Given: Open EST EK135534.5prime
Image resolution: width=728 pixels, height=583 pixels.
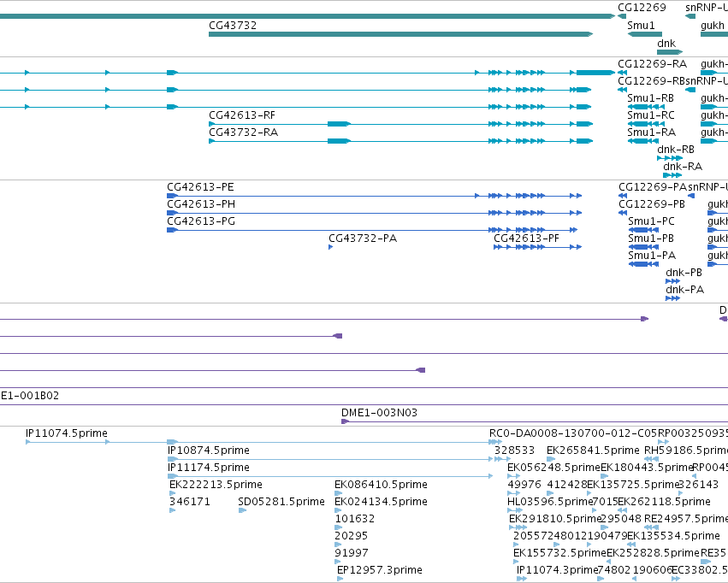Looking at the screenshot, I should pyautogui.click(x=674, y=536).
